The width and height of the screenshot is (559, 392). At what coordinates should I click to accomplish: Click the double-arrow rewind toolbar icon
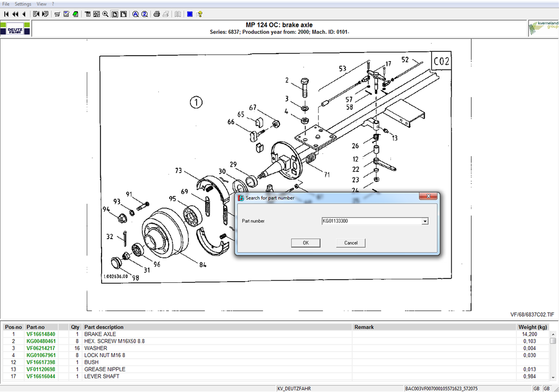[15, 14]
